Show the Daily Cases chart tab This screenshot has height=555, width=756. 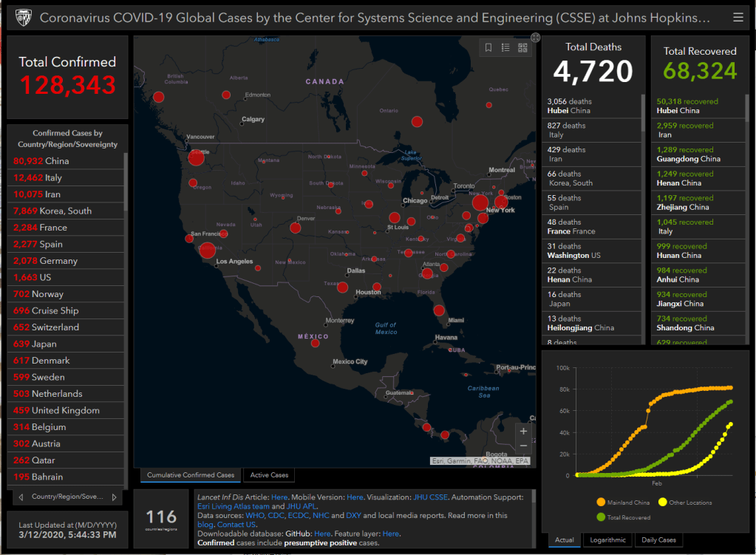pos(658,540)
